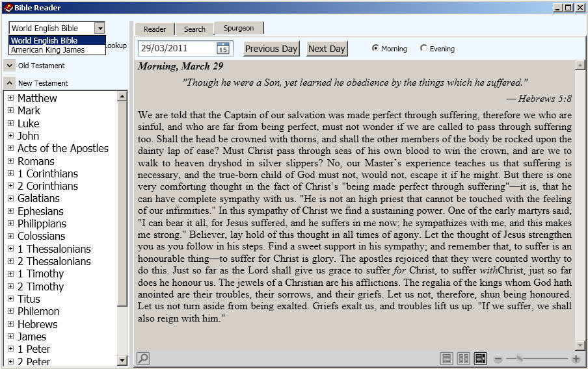This screenshot has width=588, height=369.
Task: Expand the Luke tree node
Action: [x=10, y=123]
